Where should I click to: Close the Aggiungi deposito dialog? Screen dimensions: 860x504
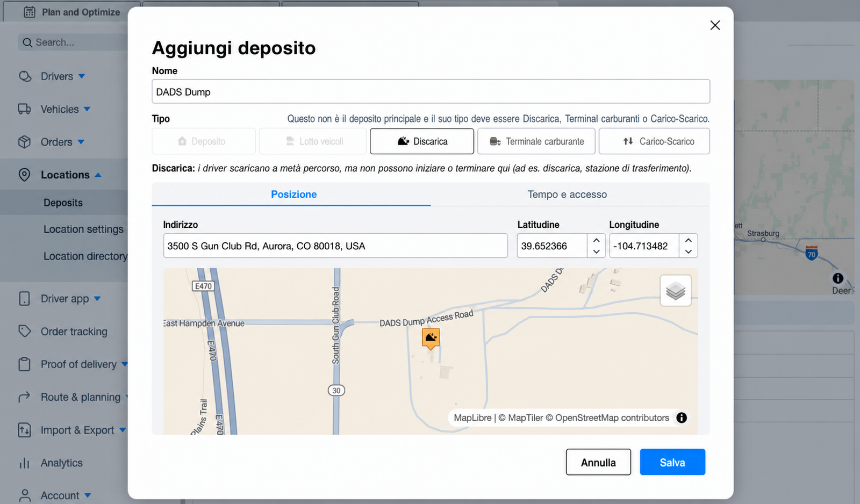[x=715, y=25]
